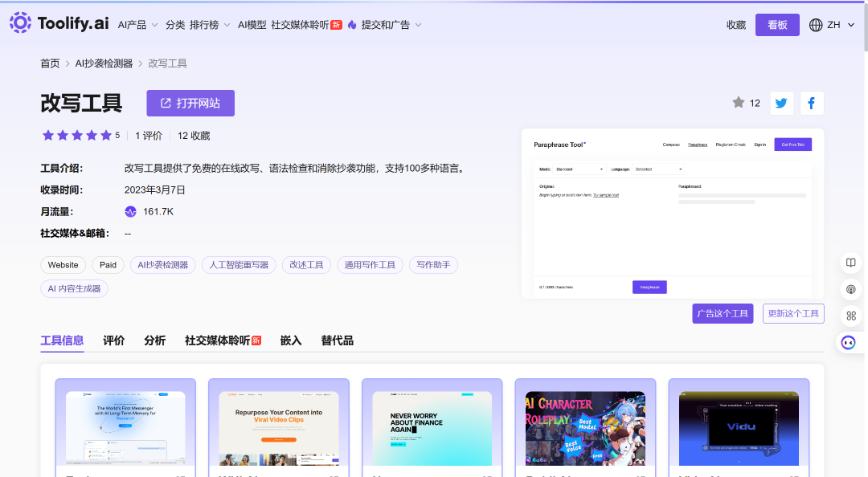Click the 改述工具 tag

coord(306,265)
